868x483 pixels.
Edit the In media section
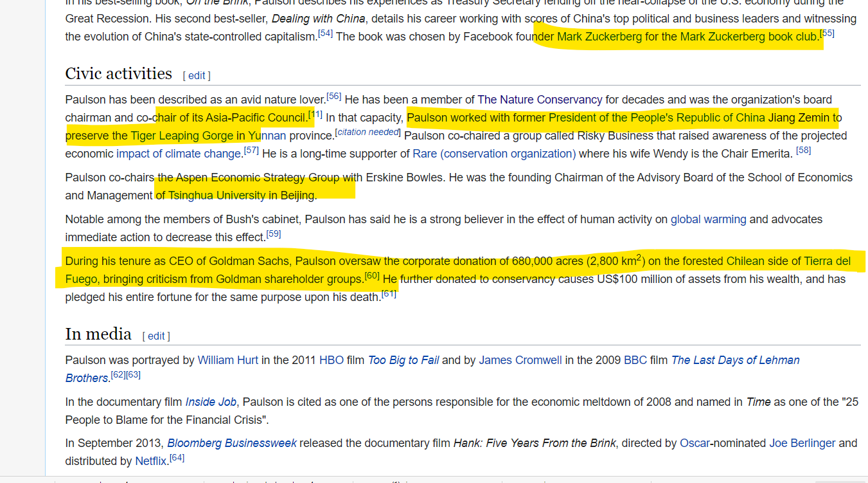156,336
